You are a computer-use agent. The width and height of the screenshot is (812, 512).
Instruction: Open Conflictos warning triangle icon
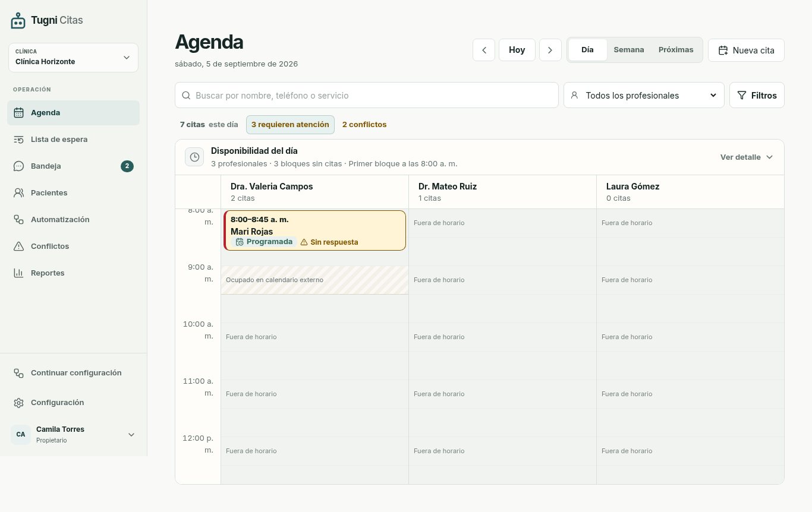click(x=18, y=246)
